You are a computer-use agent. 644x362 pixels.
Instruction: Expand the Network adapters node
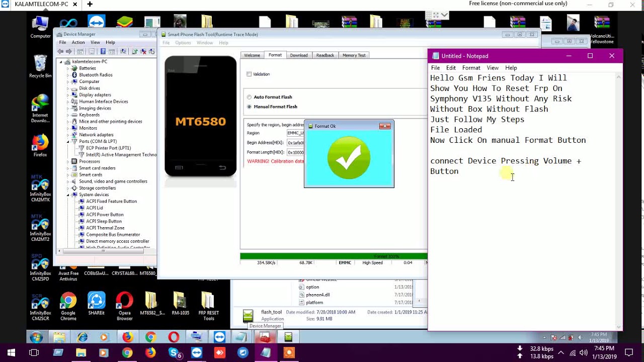coord(68,135)
